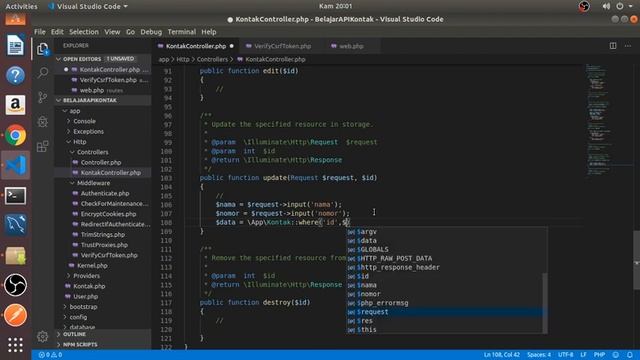640x360 pixels.
Task: Open the power menu in top bar
Action: [x=620, y=6]
